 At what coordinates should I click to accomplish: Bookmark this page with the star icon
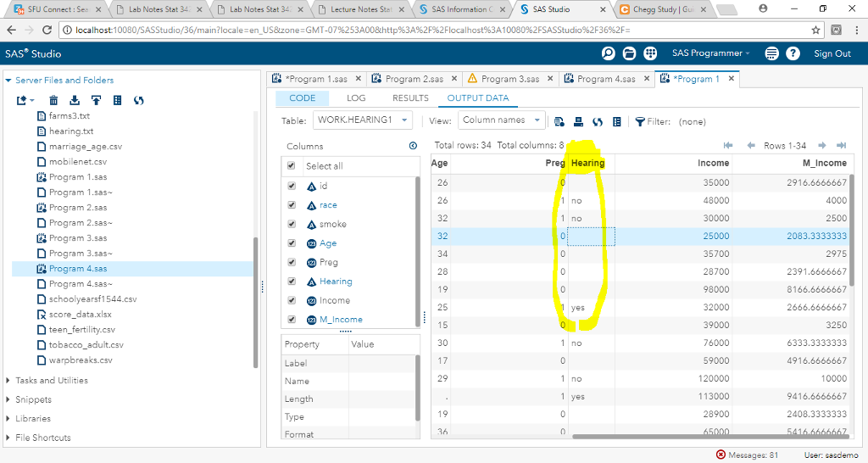815,30
